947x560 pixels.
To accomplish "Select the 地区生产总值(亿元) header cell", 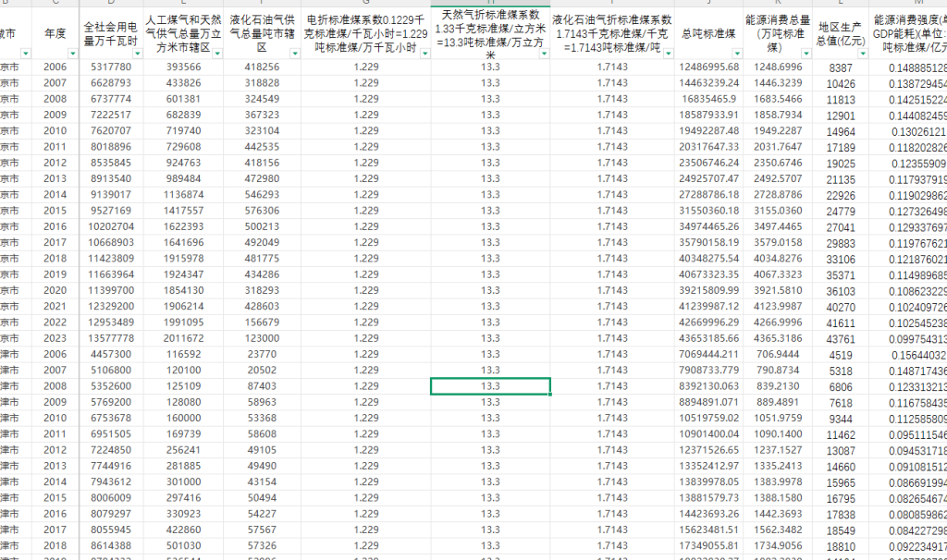I will pyautogui.click(x=840, y=33).
